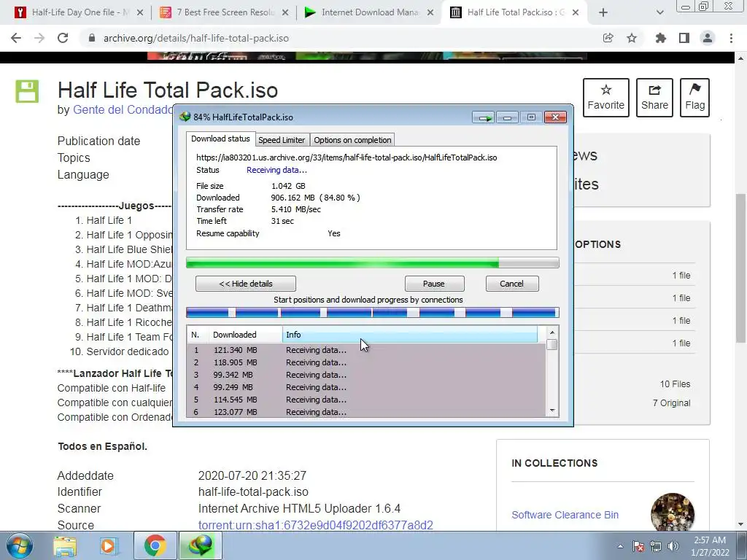Click Hide details button in IDM dialog
Screen dimensions: 747x560
point(246,284)
